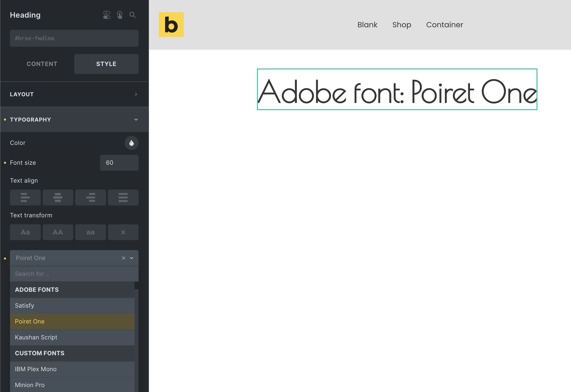Clear selected Poiret One font
This screenshot has height=392, width=571.
click(124, 258)
